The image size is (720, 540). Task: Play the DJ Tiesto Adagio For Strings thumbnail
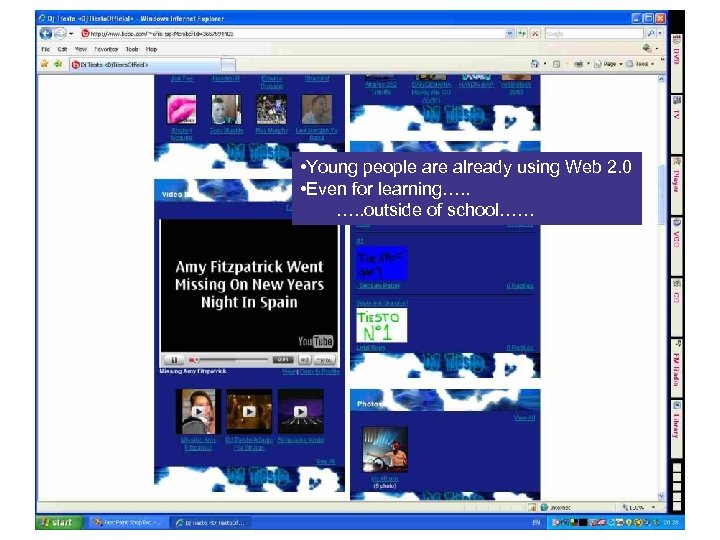tap(249, 412)
